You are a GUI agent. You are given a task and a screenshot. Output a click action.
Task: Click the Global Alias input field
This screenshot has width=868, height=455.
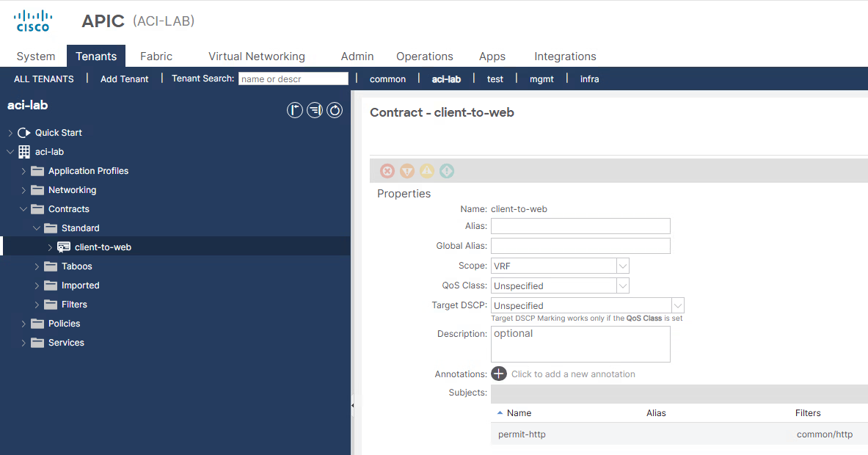pyautogui.click(x=580, y=246)
